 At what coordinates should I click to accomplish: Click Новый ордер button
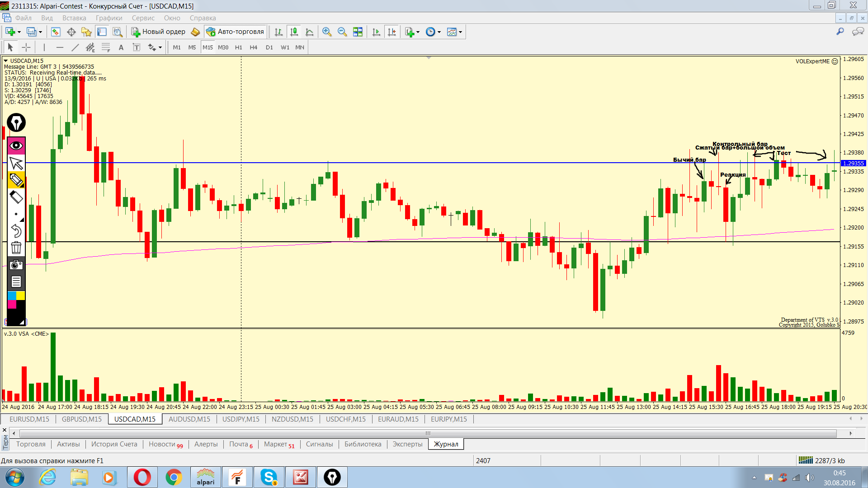(158, 32)
